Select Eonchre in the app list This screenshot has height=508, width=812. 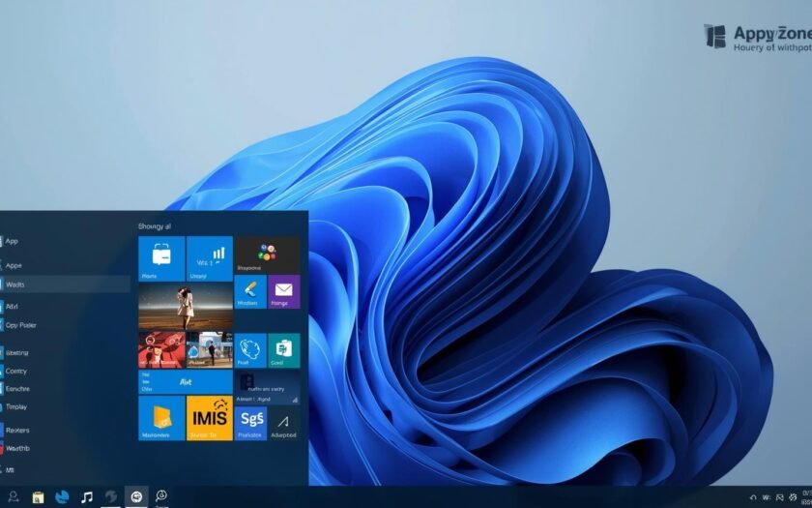17,389
